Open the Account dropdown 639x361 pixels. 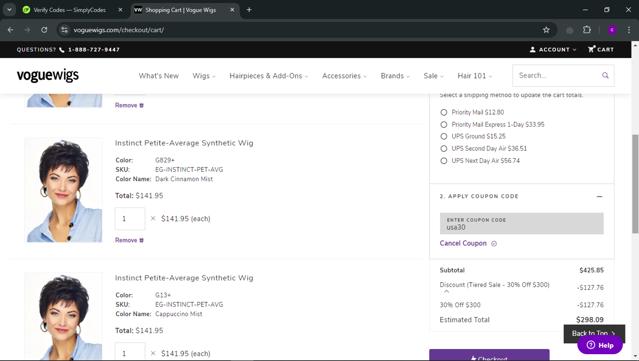point(553,50)
